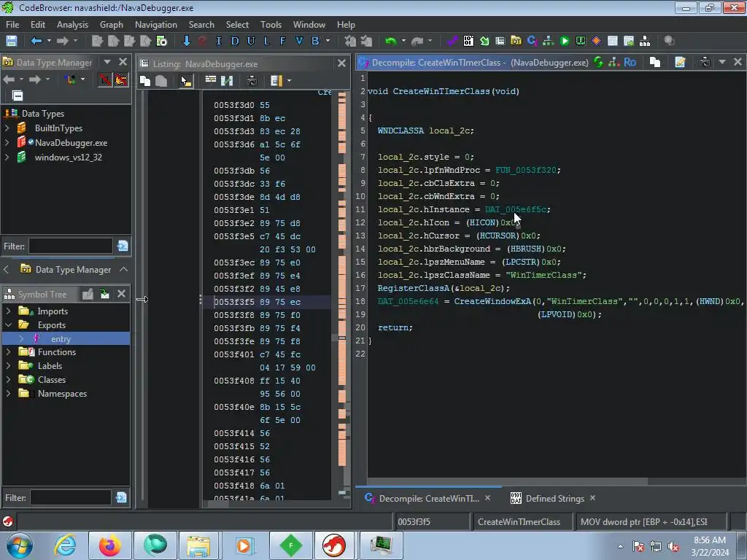Image resolution: width=747 pixels, height=560 pixels.
Task: Open the Analysis menu
Action: (72, 25)
